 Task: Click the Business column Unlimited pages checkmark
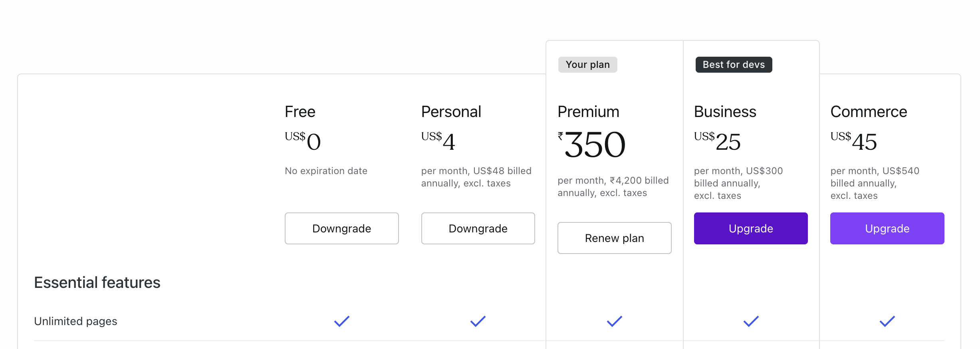[x=751, y=321]
